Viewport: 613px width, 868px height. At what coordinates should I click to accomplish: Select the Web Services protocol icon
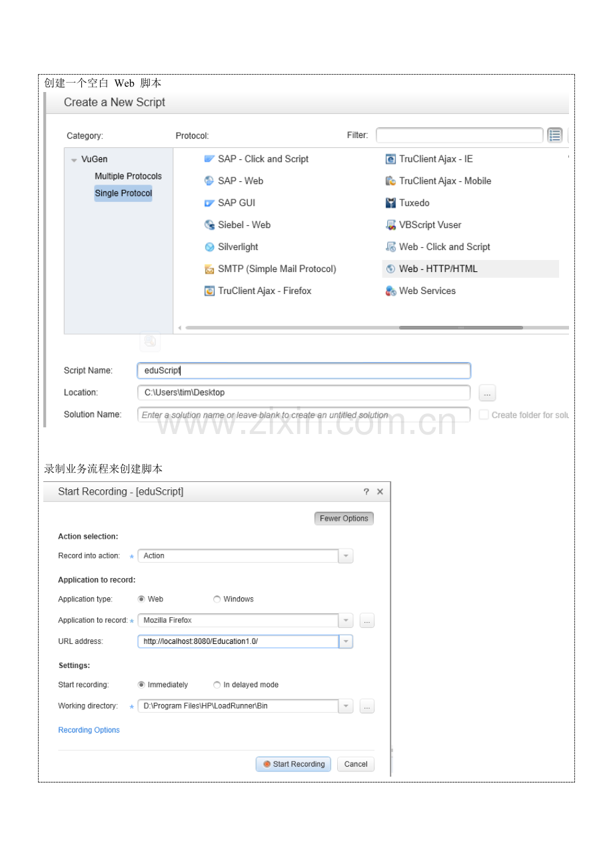[x=391, y=291]
